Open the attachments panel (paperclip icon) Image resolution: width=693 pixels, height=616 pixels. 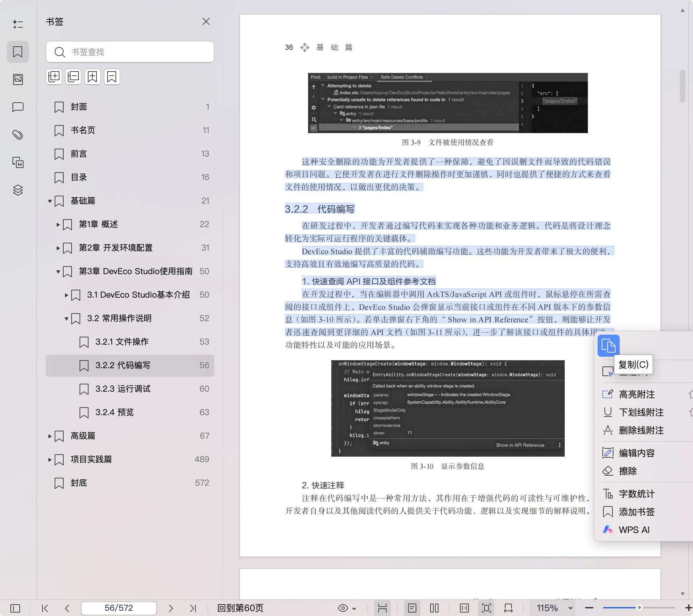[18, 135]
